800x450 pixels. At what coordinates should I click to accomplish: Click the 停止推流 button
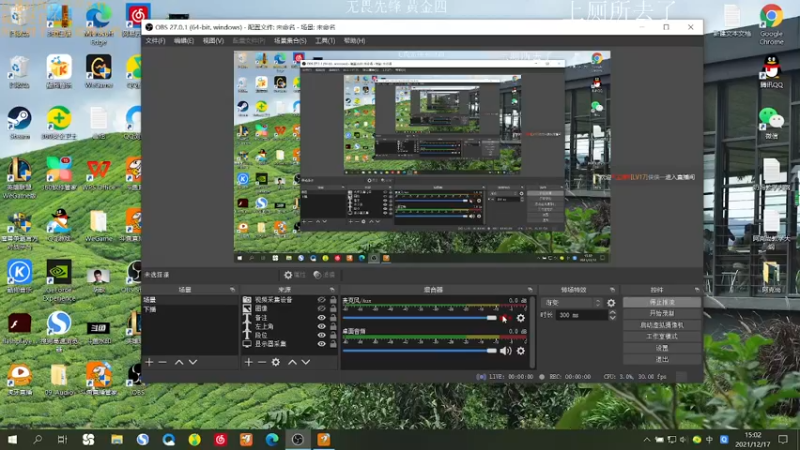(662, 303)
